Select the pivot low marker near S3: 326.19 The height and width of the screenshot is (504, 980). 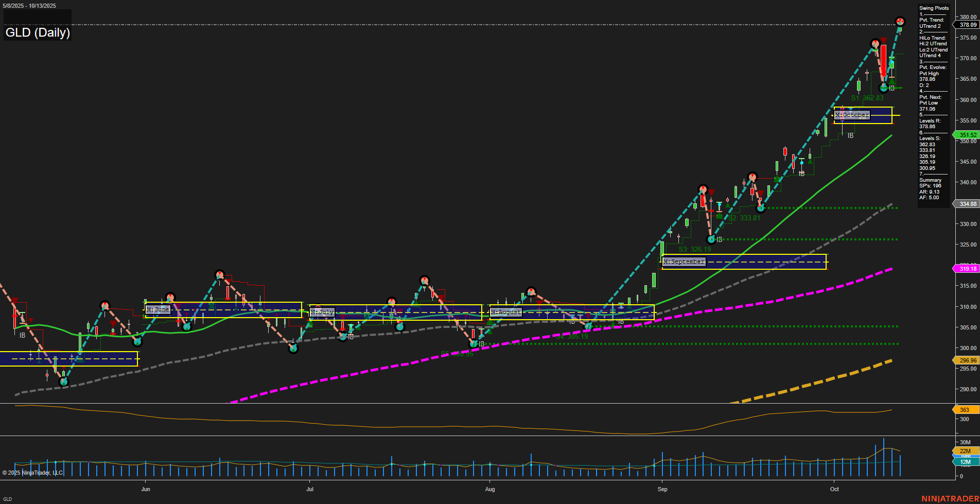(711, 239)
